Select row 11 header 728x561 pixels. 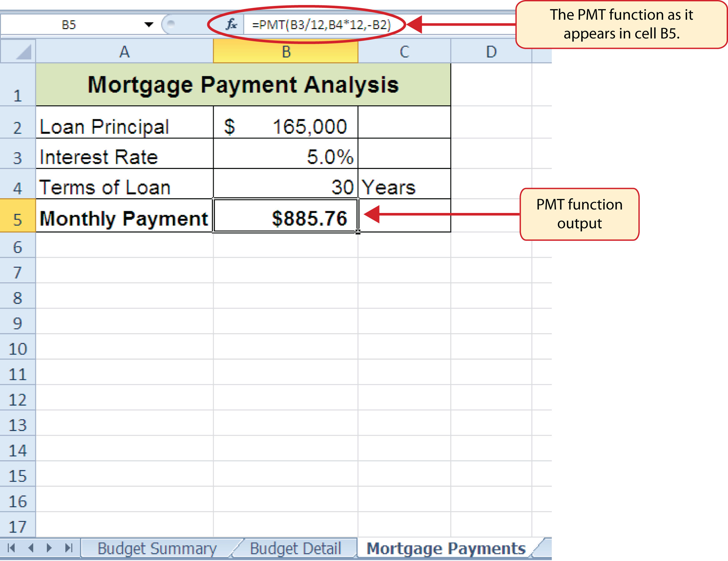(x=18, y=372)
